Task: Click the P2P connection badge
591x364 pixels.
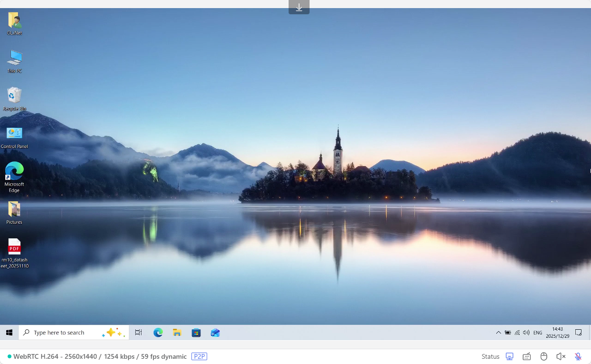Action: 199,356
